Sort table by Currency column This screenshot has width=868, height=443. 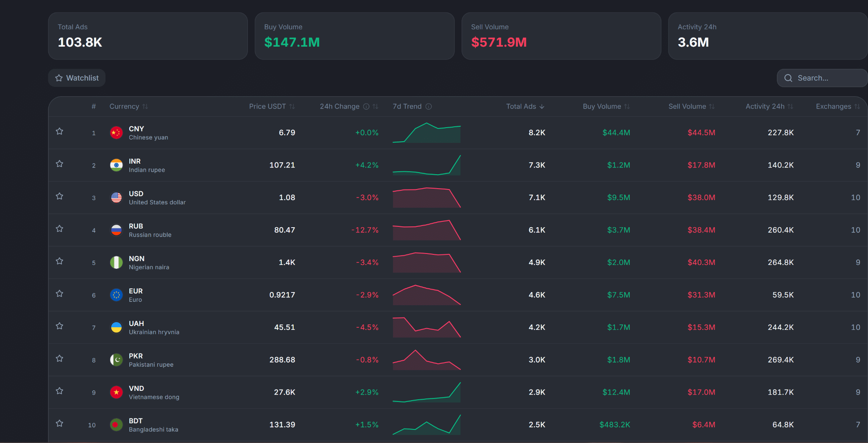pyautogui.click(x=129, y=106)
